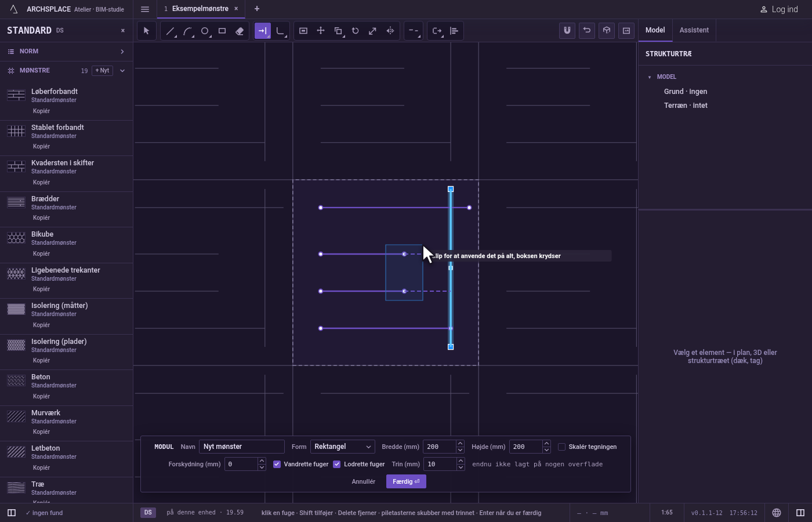This screenshot has width=812, height=522.
Task: Click Annullér to cancel module
Action: pos(364,481)
